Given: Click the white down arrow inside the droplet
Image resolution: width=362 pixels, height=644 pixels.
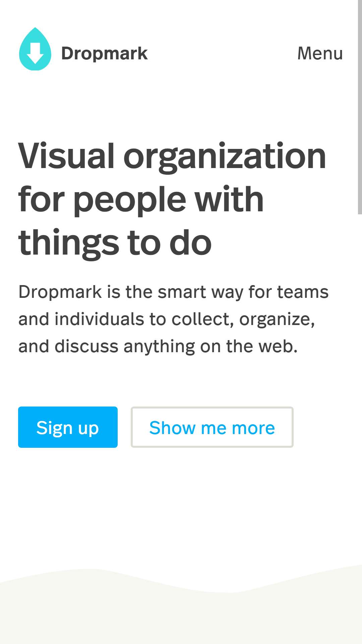Looking at the screenshot, I should 35,53.
